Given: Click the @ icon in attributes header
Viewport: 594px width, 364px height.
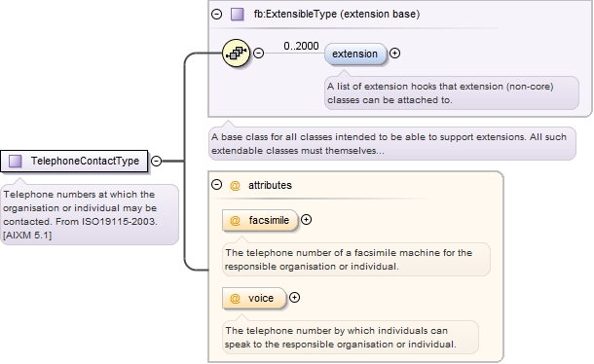Looking at the screenshot, I should 235,185.
